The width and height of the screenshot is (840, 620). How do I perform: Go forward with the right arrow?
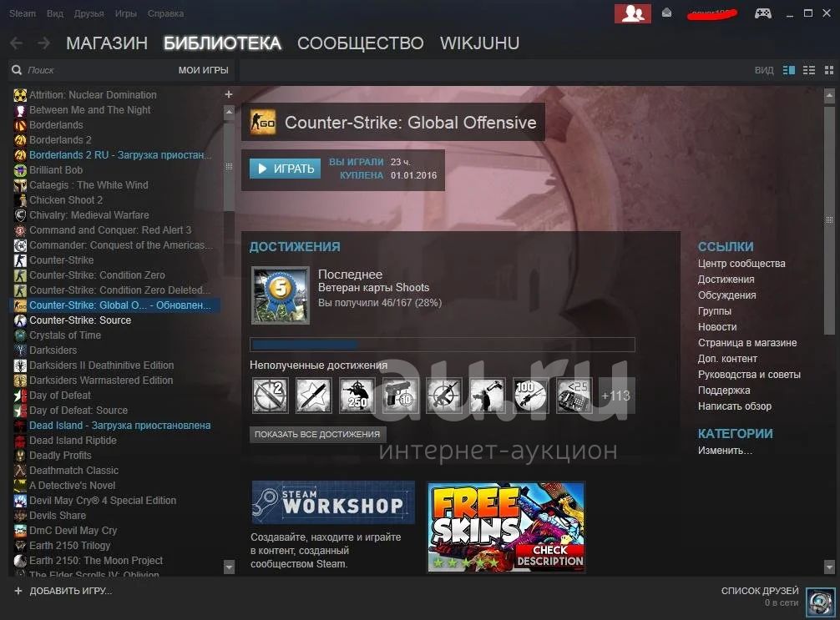point(44,43)
